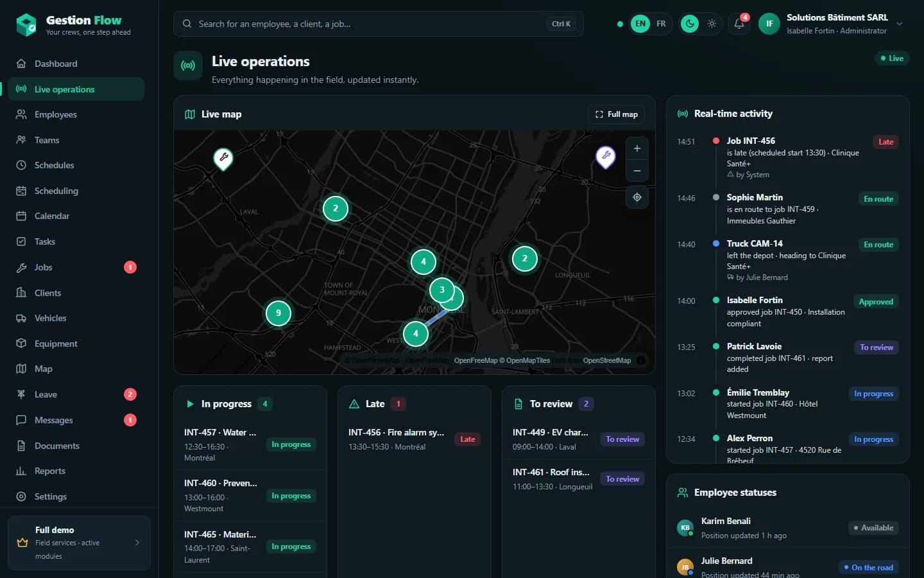The image size is (924, 578).
Task: Open the Solutions Bâtiment SARL account dropdown
Action: pyautogui.click(x=832, y=24)
